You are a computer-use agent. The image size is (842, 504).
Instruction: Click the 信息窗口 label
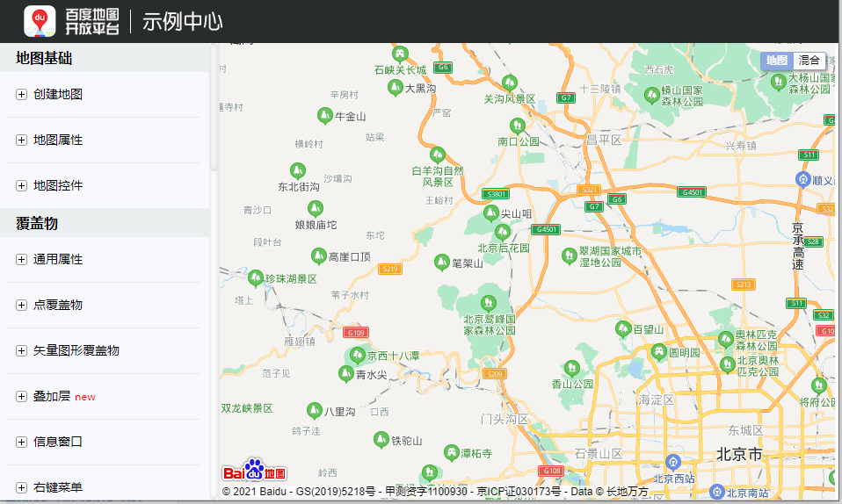pyautogui.click(x=58, y=442)
